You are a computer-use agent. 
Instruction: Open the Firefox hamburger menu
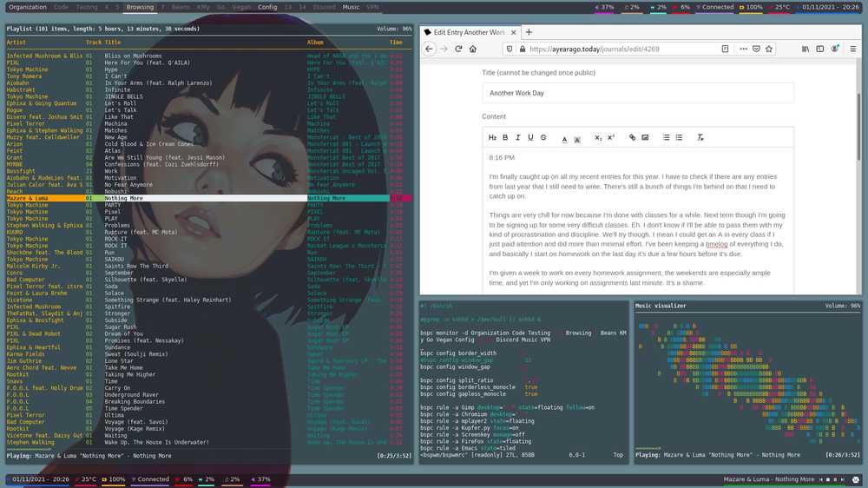coord(852,49)
